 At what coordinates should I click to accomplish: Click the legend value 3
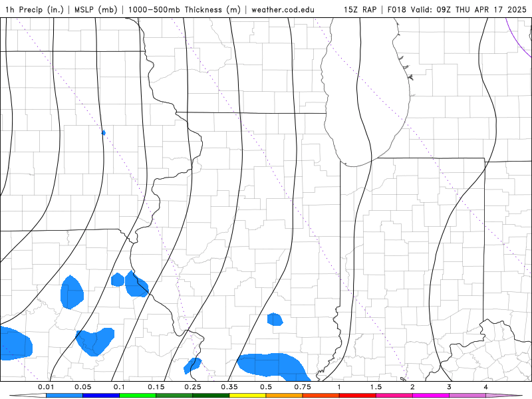coord(450,387)
